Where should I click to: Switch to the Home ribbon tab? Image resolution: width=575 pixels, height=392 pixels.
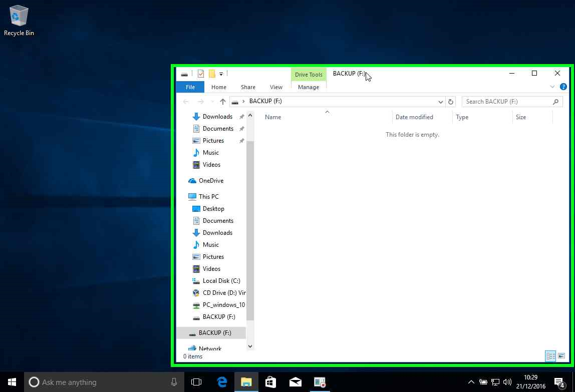point(218,87)
